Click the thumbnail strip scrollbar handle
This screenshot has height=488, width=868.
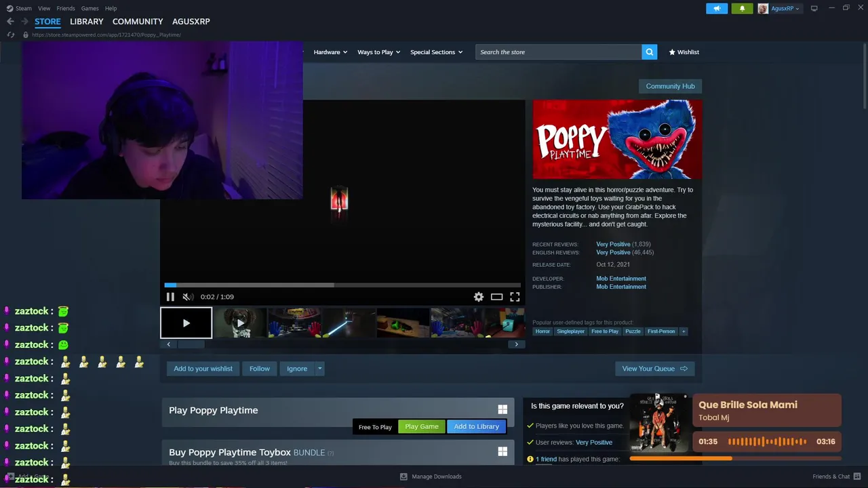coord(191,344)
